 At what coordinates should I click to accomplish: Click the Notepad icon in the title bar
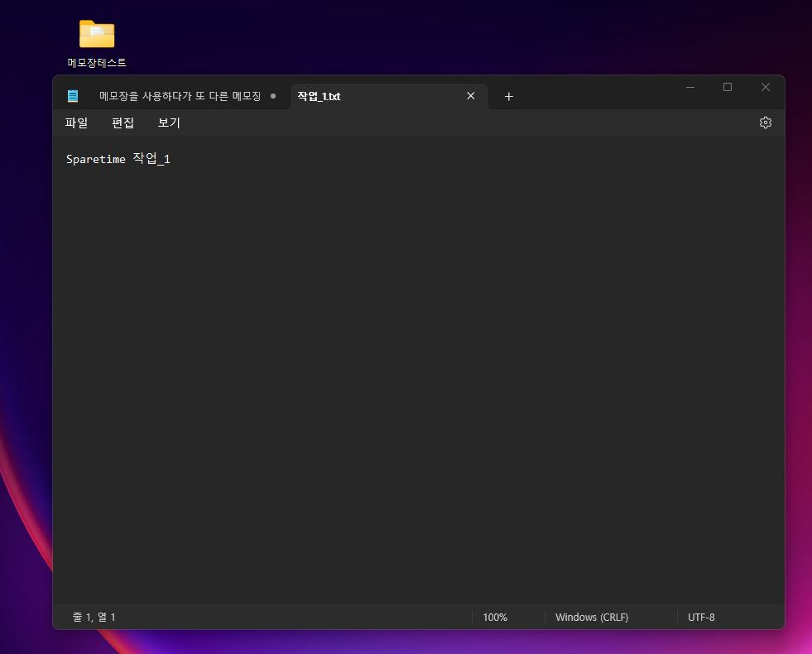pos(73,95)
